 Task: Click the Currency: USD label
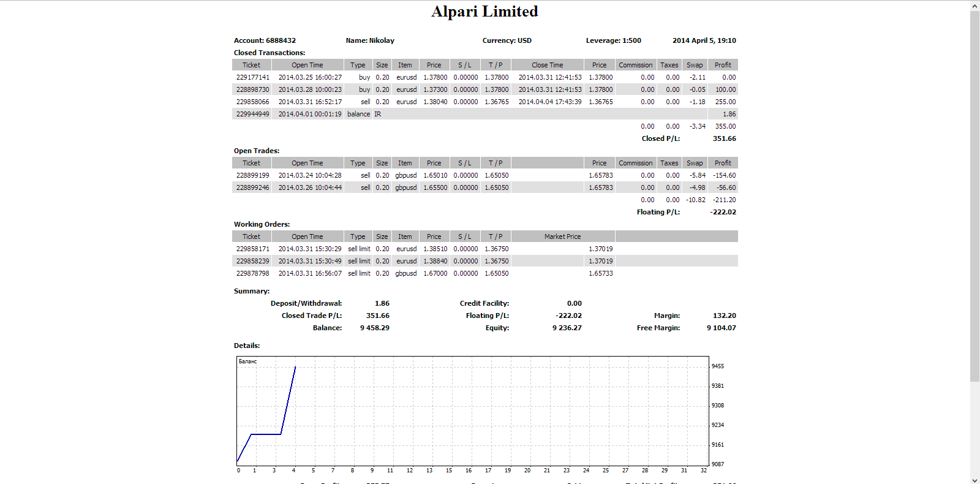(507, 40)
